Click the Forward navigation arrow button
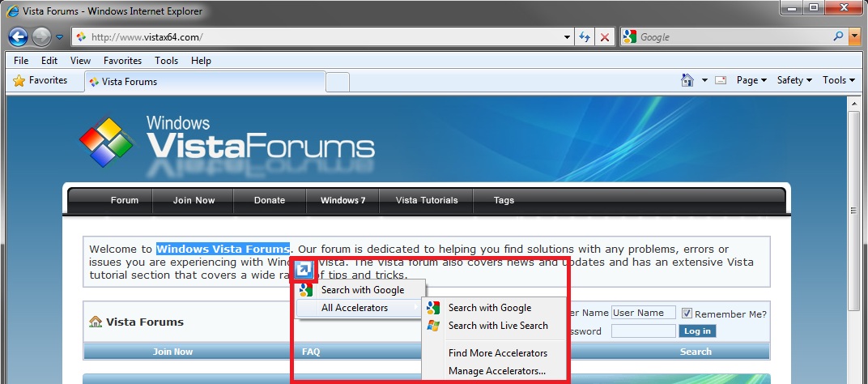868x384 pixels. coord(41,37)
